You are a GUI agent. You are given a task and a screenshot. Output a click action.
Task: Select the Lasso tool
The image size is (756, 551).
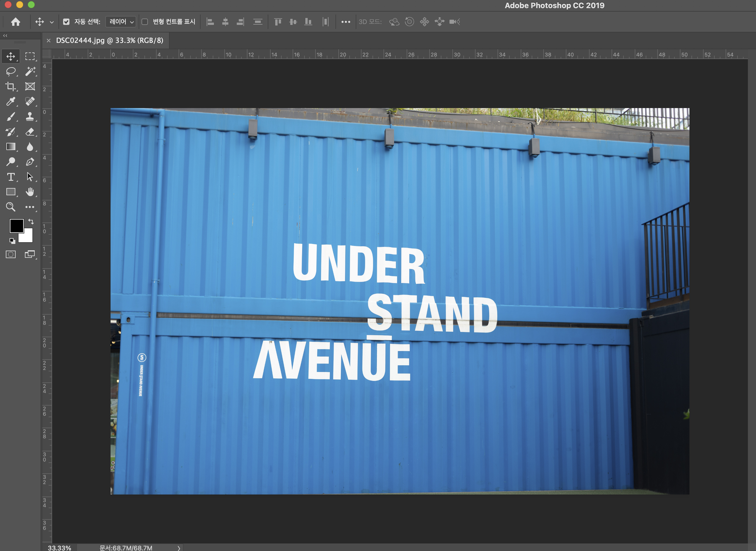pos(11,71)
